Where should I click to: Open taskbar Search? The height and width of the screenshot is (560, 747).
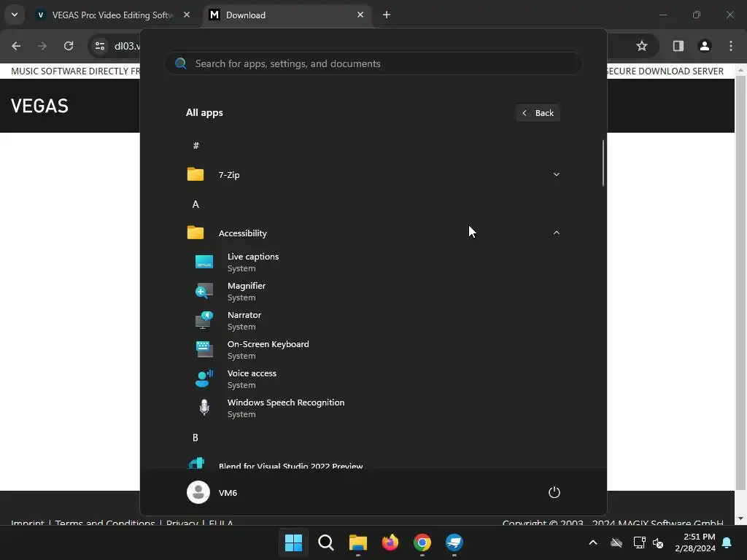(x=326, y=542)
